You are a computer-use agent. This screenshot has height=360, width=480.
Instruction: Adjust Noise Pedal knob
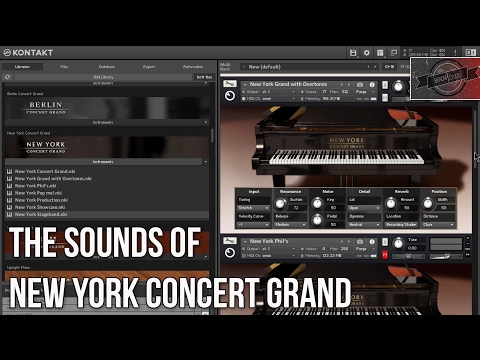coord(317,220)
